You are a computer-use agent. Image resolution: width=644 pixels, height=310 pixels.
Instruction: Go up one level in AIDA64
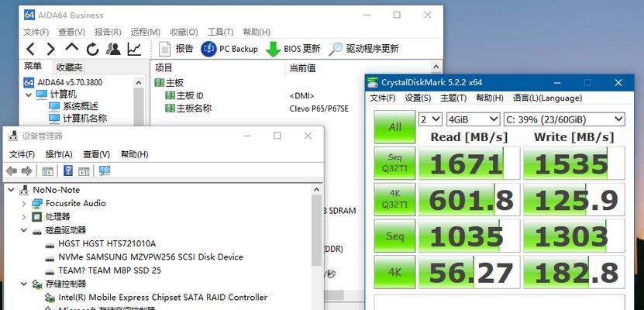point(72,47)
